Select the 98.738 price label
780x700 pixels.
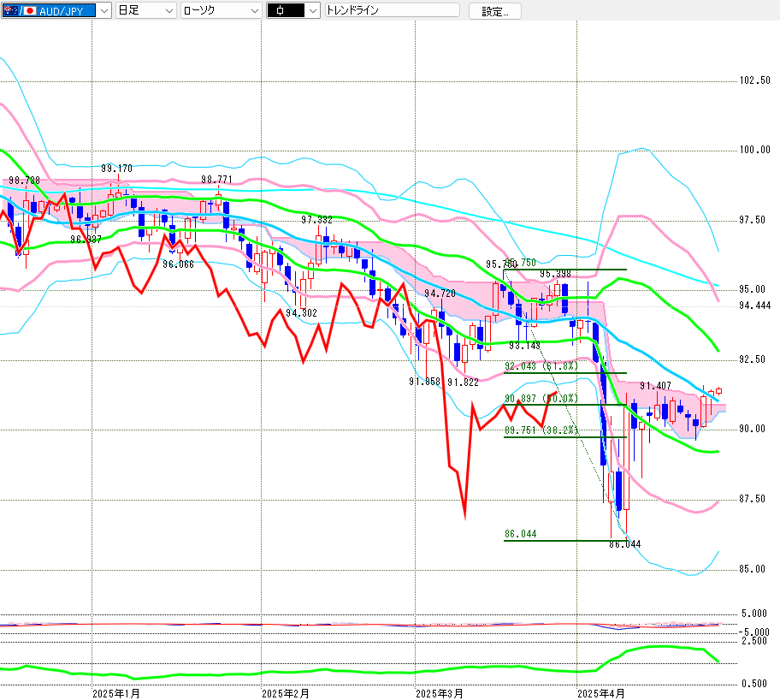coord(24,181)
